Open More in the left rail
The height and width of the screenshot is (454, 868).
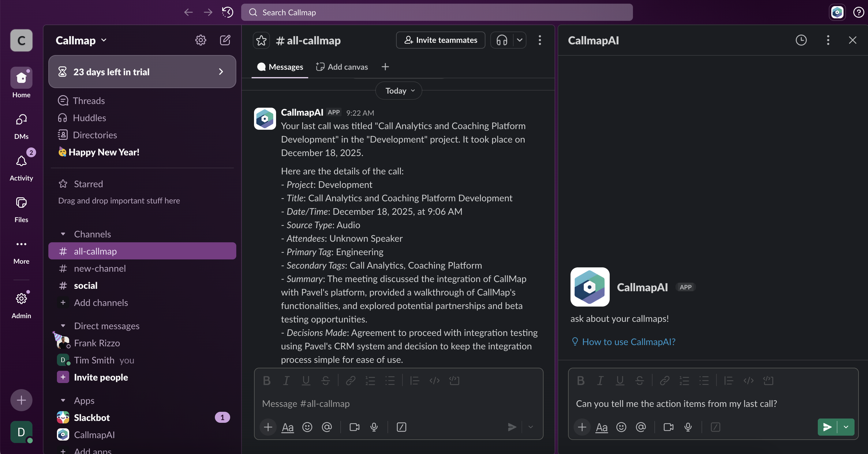tap(21, 251)
